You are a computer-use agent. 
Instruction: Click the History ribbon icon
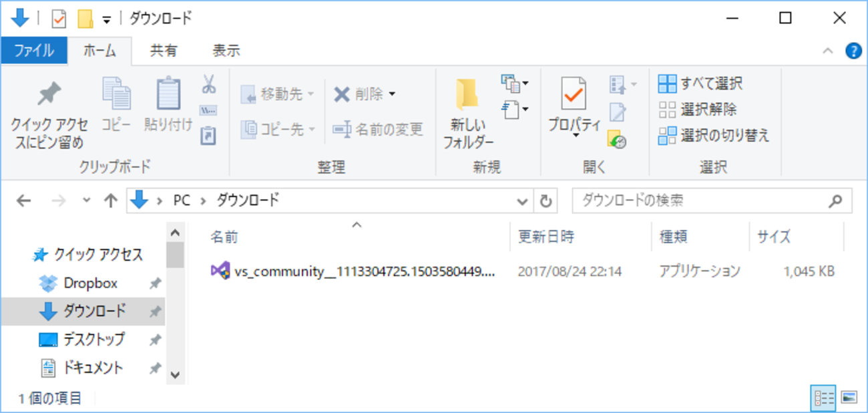(618, 139)
